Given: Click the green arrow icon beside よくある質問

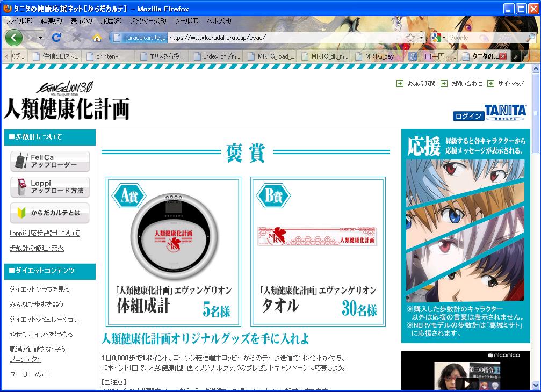Looking at the screenshot, I should click(x=400, y=83).
